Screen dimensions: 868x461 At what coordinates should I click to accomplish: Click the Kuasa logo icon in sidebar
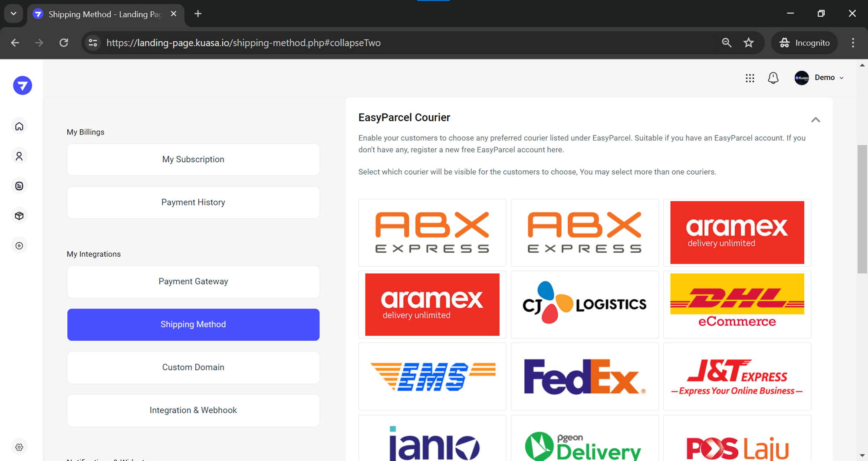[x=23, y=85]
